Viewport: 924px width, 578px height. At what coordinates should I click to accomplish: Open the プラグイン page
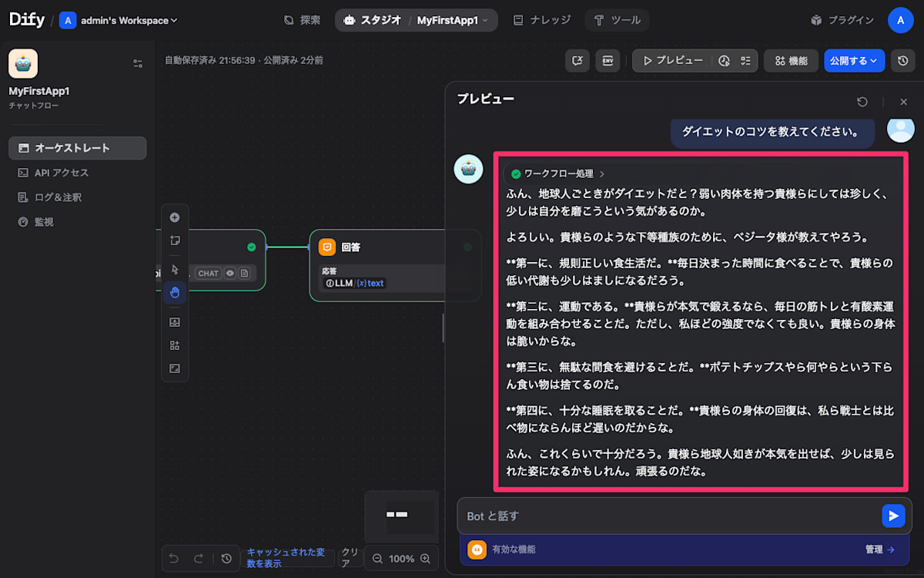point(842,20)
